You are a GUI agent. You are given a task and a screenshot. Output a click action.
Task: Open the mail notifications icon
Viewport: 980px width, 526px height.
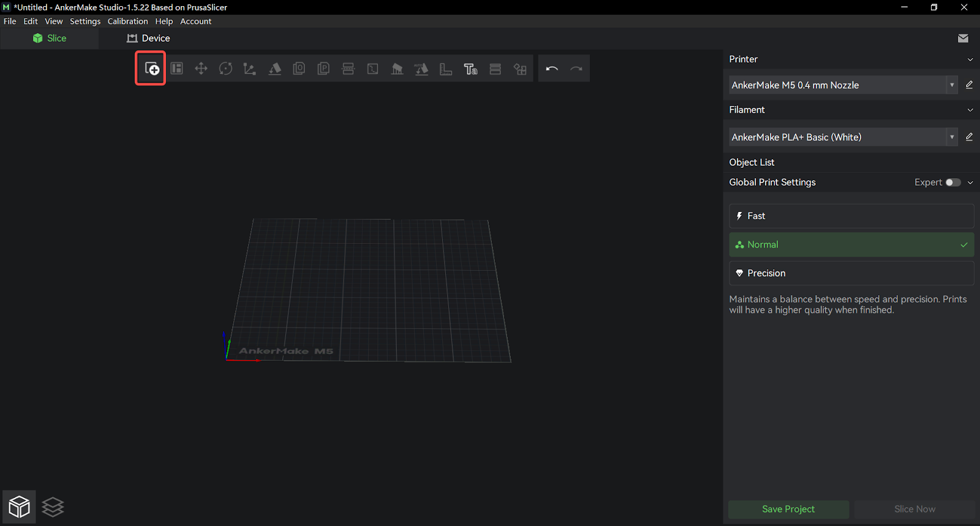(x=963, y=38)
